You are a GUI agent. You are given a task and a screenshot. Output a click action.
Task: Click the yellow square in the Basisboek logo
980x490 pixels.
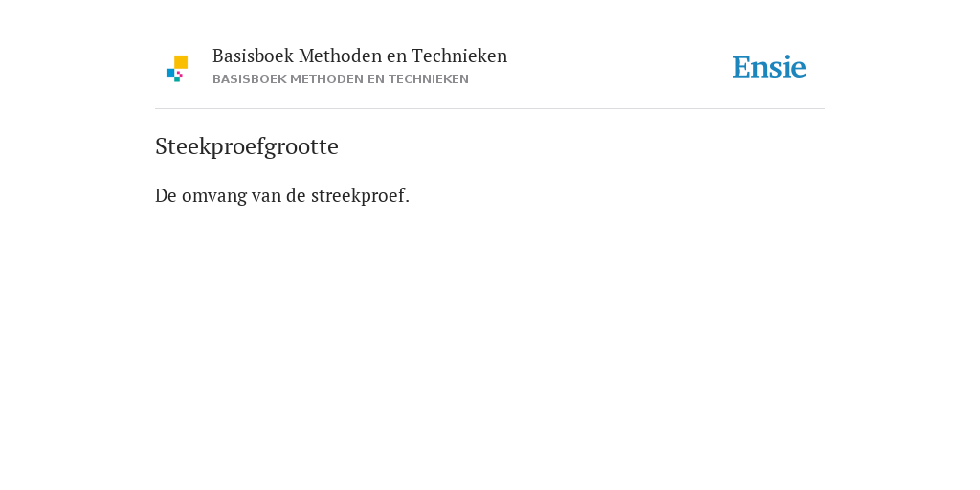click(181, 62)
